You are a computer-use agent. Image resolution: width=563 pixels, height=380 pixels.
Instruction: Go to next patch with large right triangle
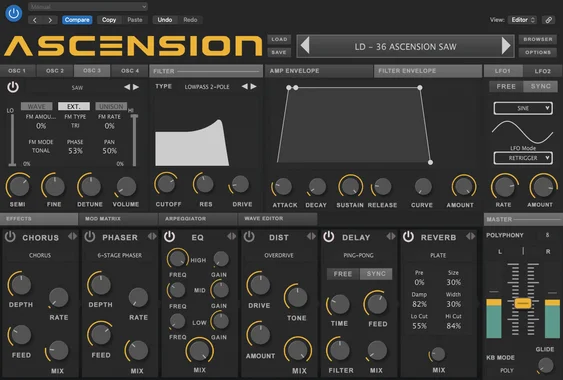click(x=506, y=46)
